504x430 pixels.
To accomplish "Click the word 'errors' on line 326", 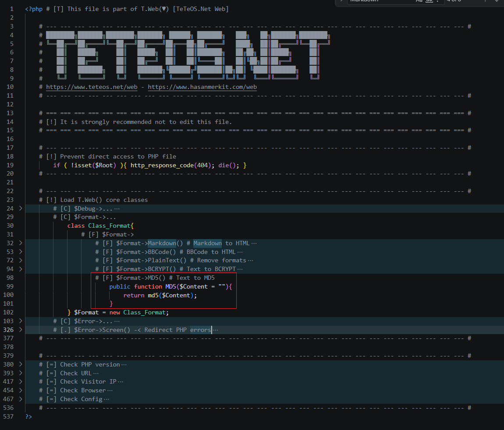I will point(201,330).
